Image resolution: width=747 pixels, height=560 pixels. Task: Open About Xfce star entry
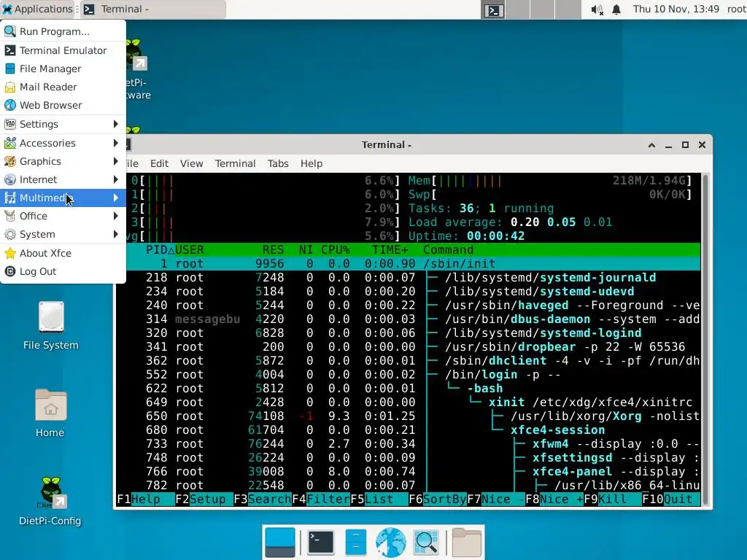coord(63,253)
